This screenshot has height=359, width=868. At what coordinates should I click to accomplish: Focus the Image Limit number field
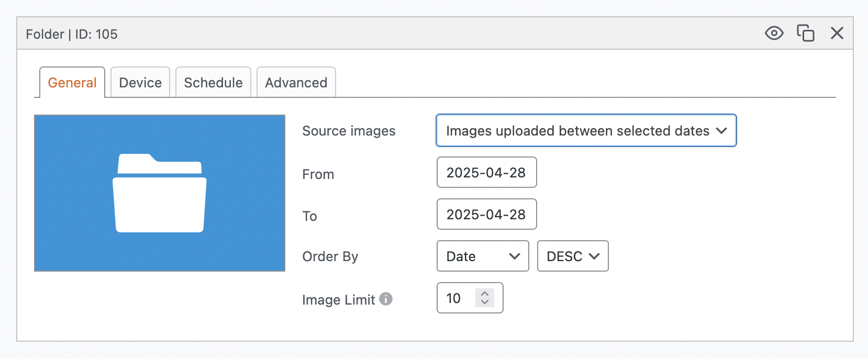point(454,298)
